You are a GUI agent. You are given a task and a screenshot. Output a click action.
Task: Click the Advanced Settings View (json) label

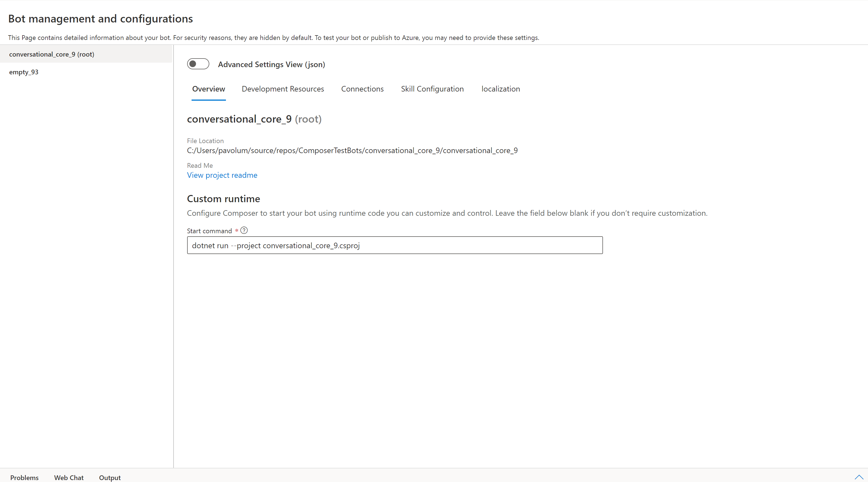271,64
